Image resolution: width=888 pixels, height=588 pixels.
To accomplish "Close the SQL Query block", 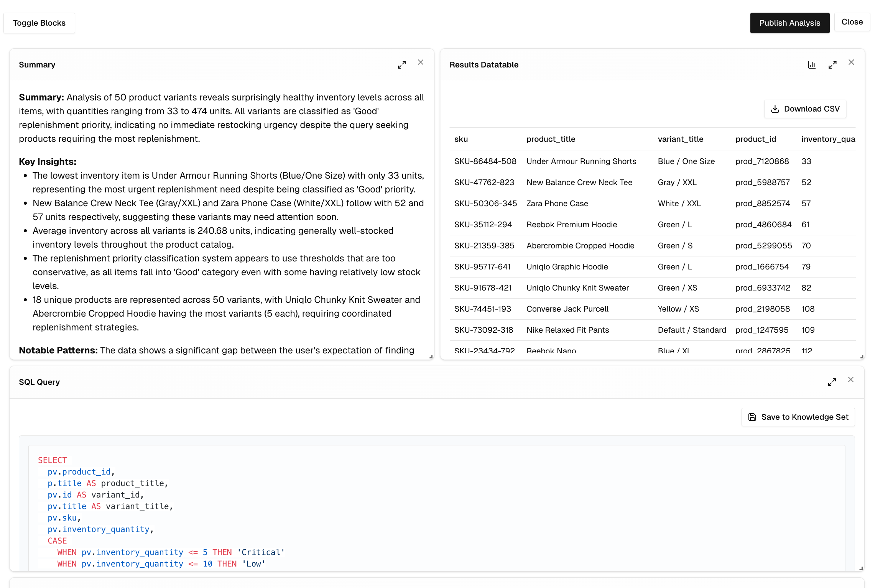I will (x=851, y=379).
